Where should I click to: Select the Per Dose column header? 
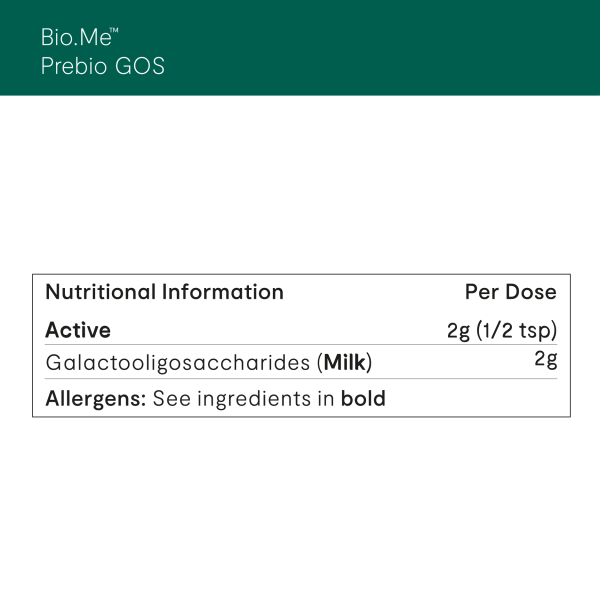pyautogui.click(x=510, y=292)
